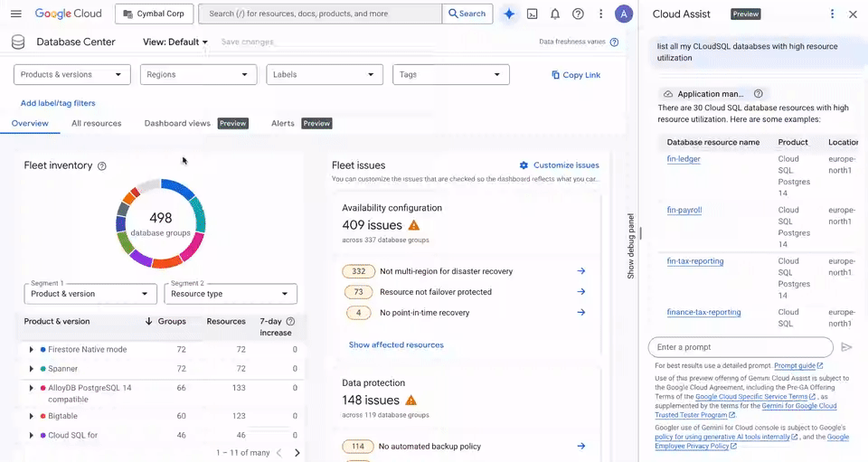Go to next page of inventory table
This screenshot has height=462, width=868.
297,453
